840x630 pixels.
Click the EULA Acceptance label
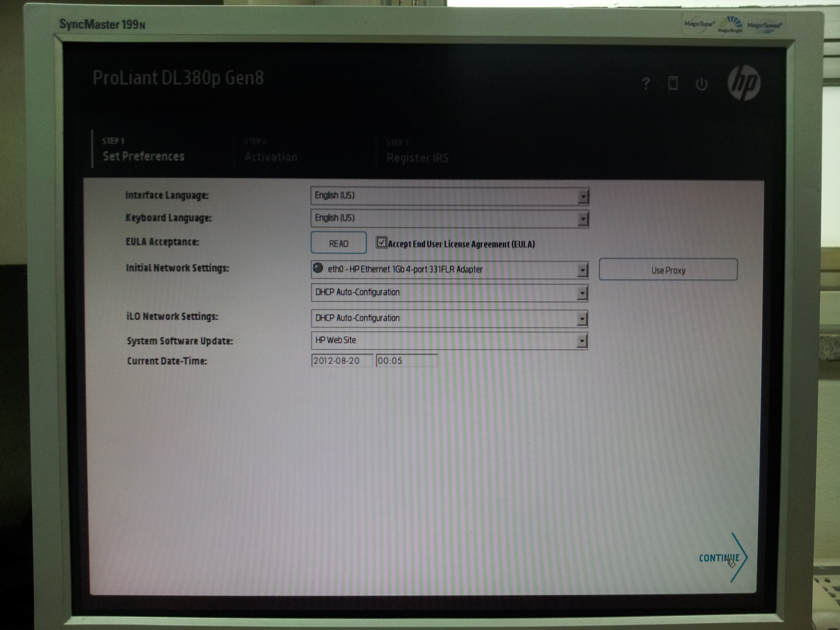point(162,242)
